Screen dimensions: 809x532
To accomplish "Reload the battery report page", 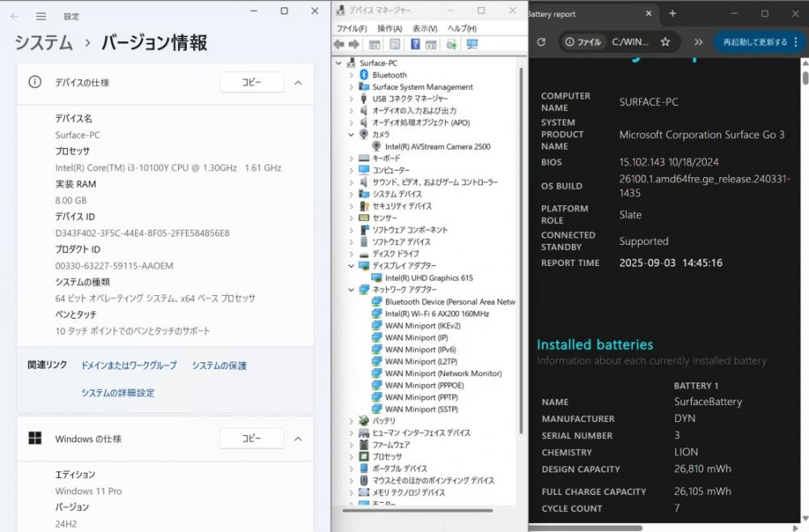I will (541, 42).
